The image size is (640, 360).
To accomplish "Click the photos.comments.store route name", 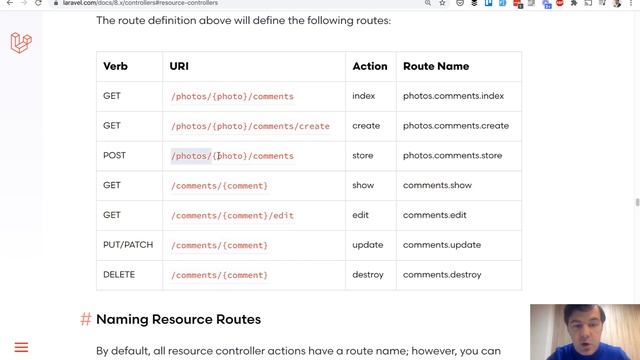I will (453, 156).
